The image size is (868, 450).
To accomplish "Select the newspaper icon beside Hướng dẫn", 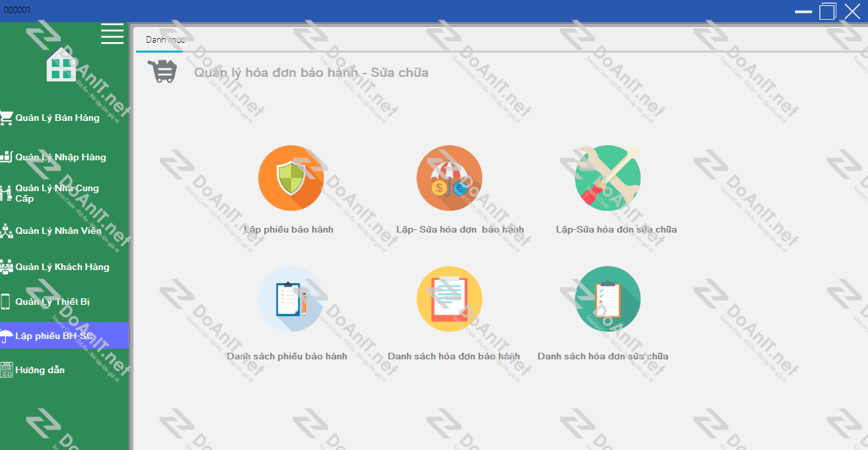I will [7, 370].
